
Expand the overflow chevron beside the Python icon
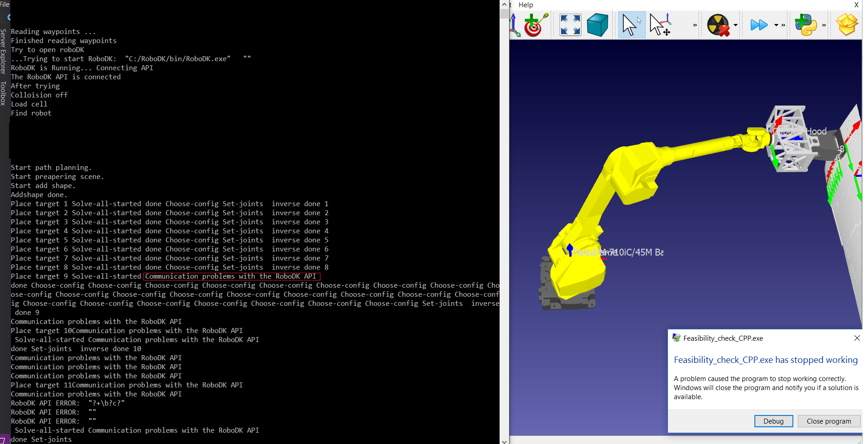(x=824, y=25)
